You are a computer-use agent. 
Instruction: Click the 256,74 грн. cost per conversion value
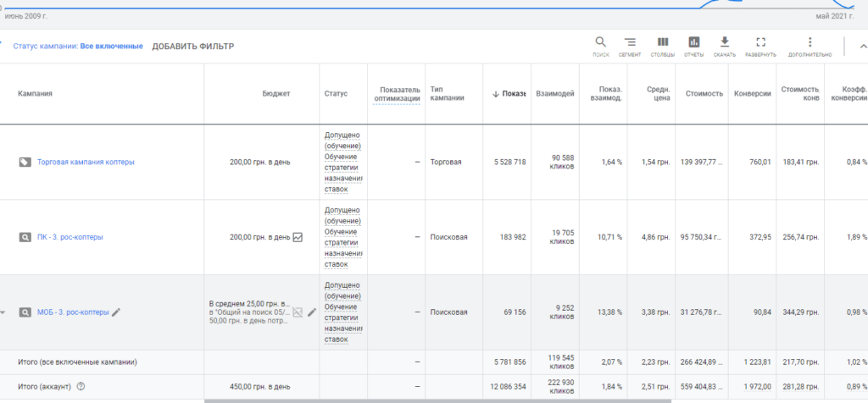click(800, 237)
